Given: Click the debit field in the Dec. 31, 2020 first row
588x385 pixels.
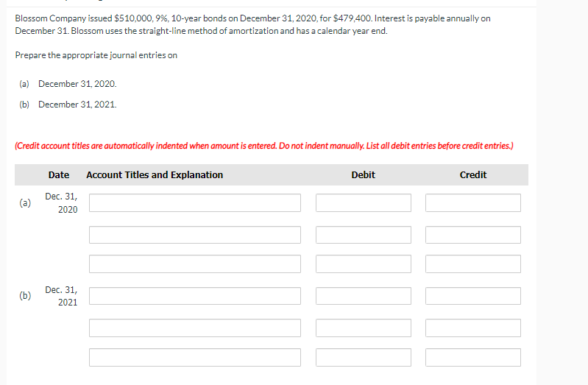Looking at the screenshot, I should click(x=364, y=202).
